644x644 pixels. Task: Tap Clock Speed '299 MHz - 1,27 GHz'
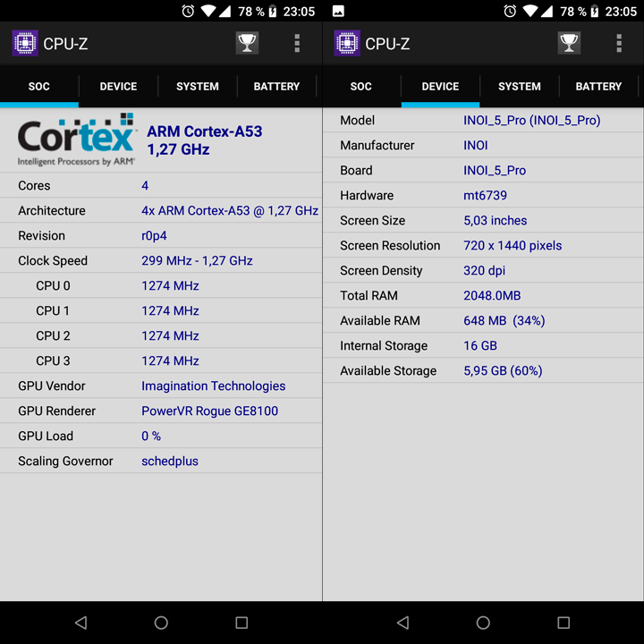pyautogui.click(x=197, y=261)
